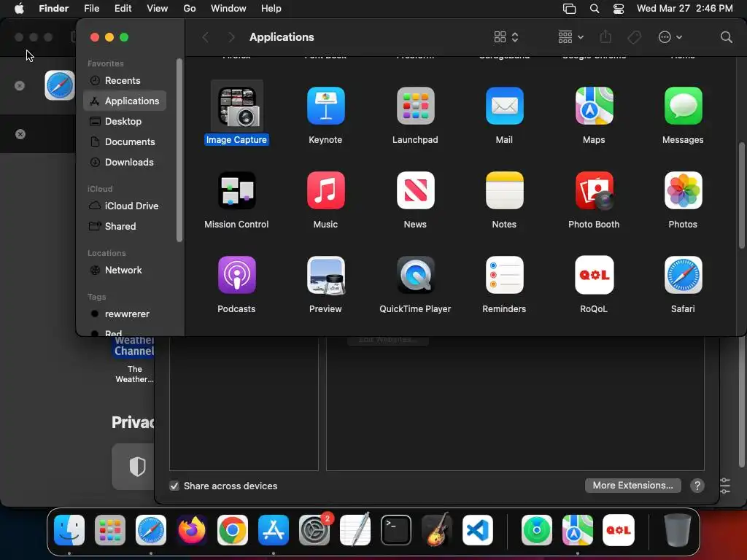The image size is (747, 560).
Task: Go forward in Finder navigation
Action: (231, 37)
